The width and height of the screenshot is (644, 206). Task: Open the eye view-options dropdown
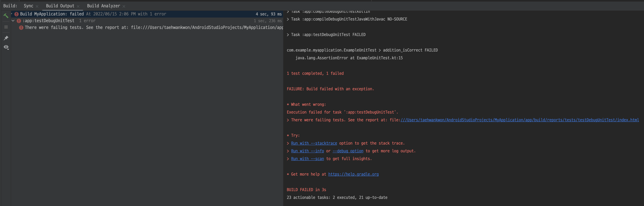[x=6, y=47]
